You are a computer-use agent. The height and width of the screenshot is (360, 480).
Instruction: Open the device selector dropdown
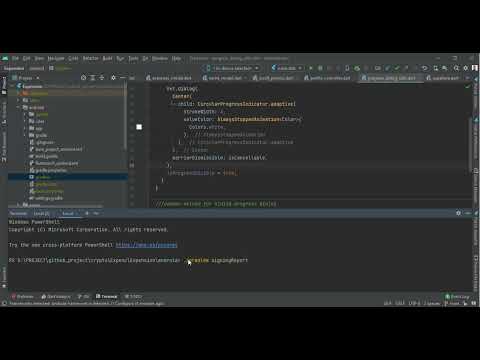tap(232, 68)
